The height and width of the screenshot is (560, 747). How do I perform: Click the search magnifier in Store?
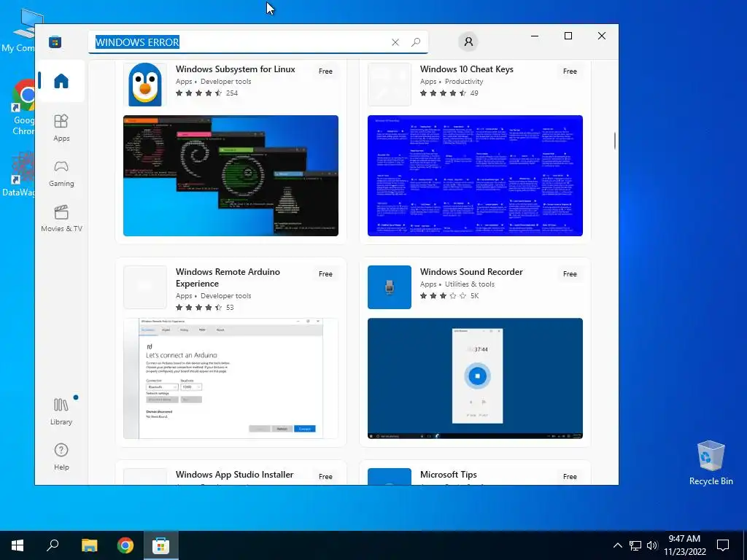[x=415, y=42]
